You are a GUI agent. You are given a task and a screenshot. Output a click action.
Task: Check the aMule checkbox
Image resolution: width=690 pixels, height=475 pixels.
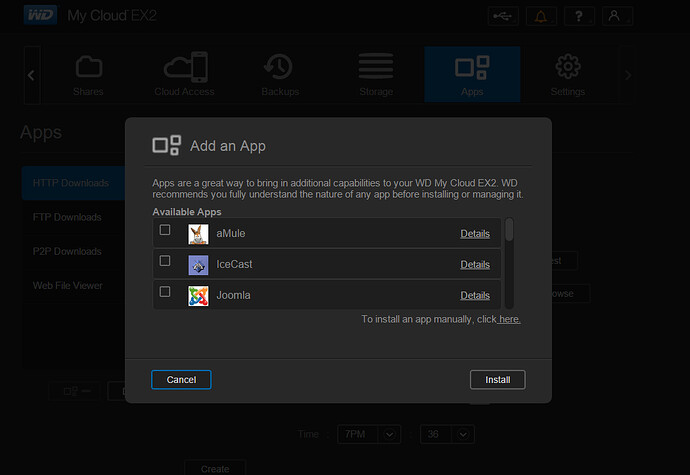click(165, 230)
